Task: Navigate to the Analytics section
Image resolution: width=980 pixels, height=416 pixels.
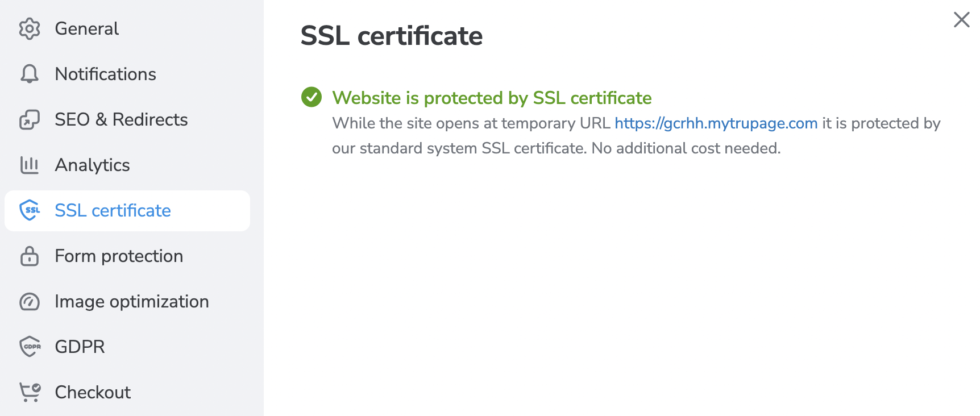Action: (92, 165)
